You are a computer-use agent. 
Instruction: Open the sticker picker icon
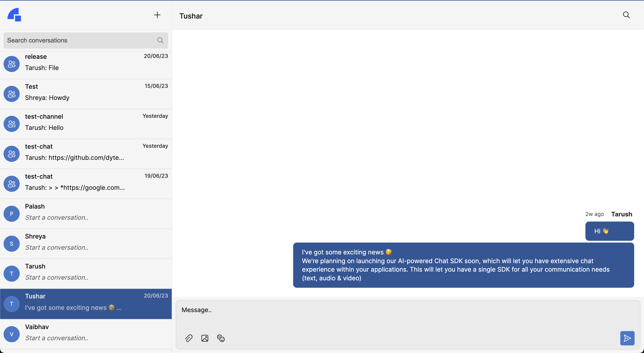point(221,338)
